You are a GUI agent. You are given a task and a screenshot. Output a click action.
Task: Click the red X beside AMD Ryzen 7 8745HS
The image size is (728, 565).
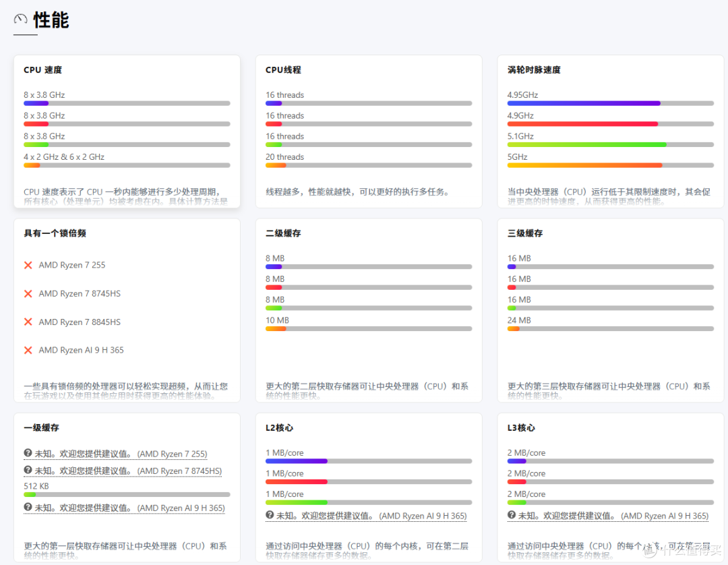pos(28,294)
